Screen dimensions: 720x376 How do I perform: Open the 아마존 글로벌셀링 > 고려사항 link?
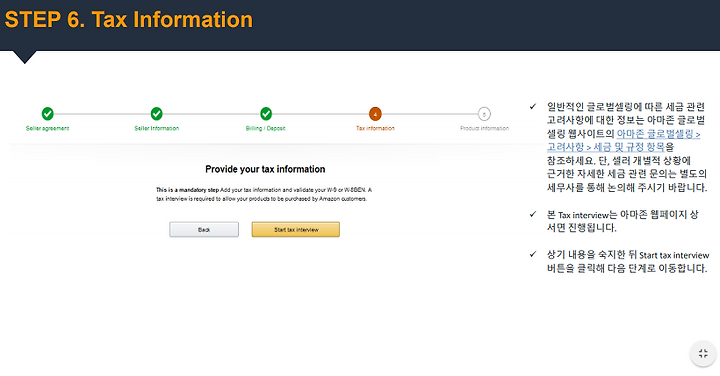click(x=623, y=140)
